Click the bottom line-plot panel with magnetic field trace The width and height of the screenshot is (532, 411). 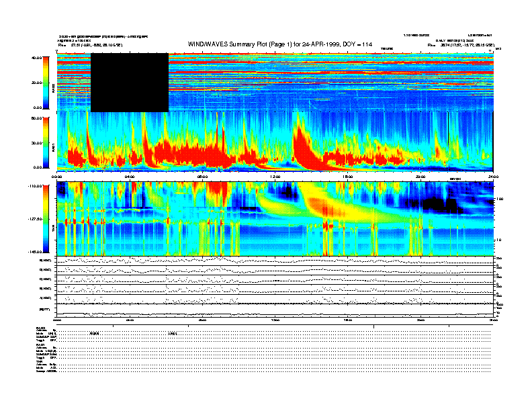pos(275,311)
